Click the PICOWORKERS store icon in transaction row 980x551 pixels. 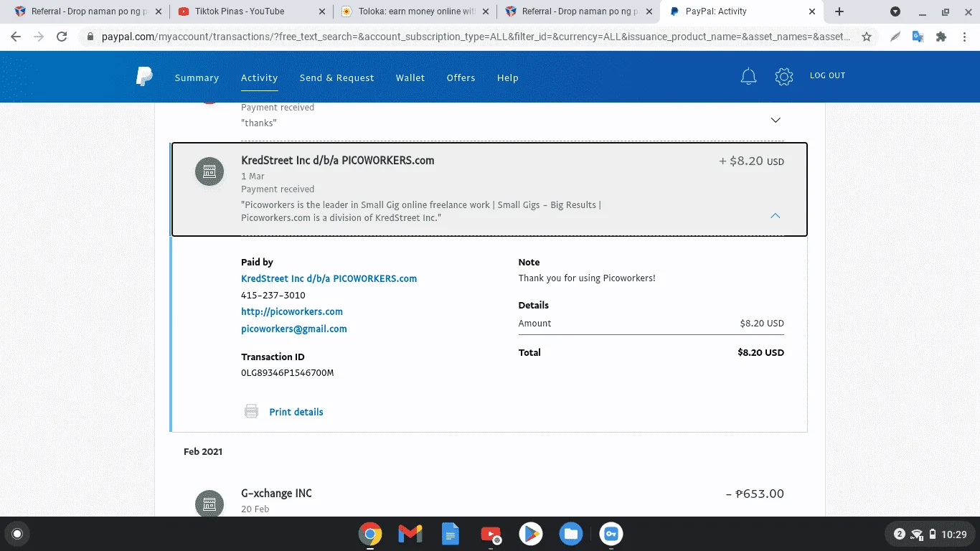point(209,171)
